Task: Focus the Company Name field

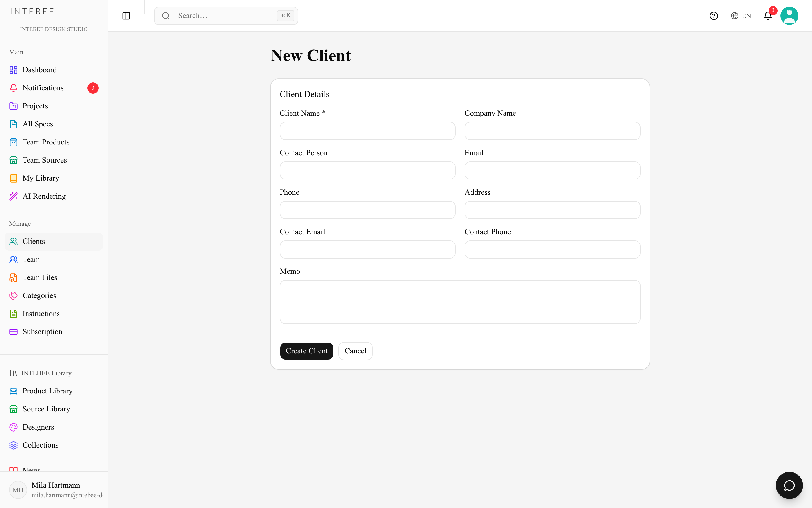Action: tap(552, 131)
